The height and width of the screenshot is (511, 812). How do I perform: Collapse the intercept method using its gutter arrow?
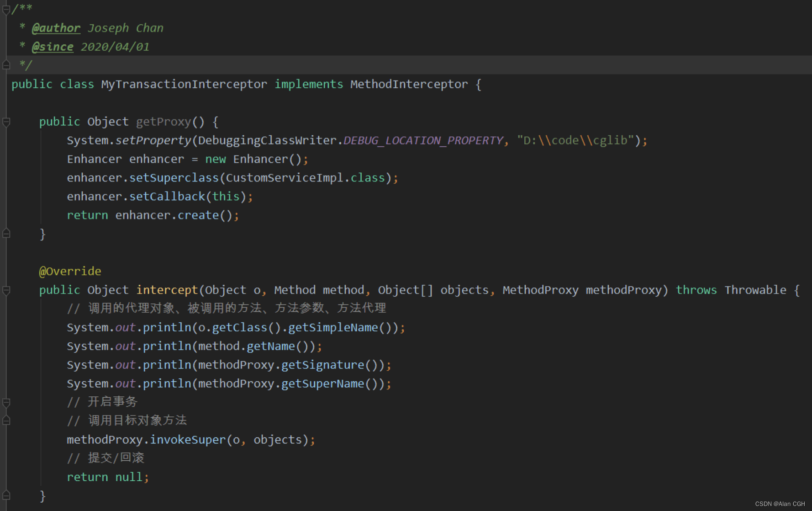(5, 291)
